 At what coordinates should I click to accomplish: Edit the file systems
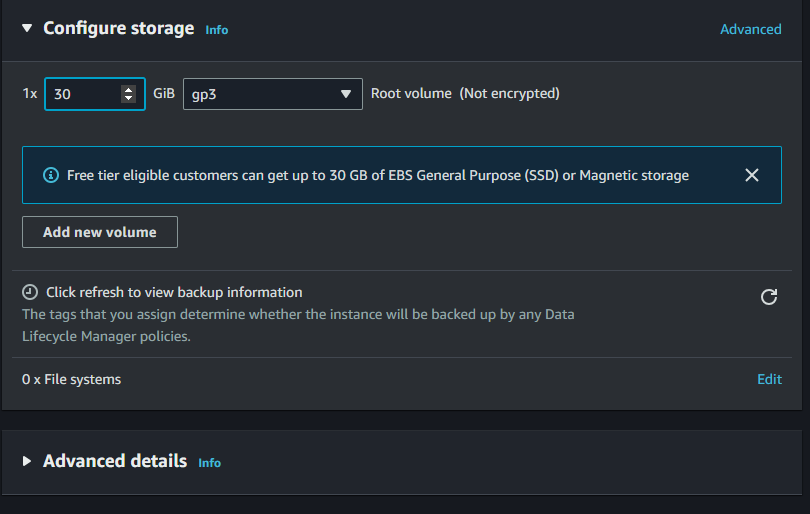(769, 379)
